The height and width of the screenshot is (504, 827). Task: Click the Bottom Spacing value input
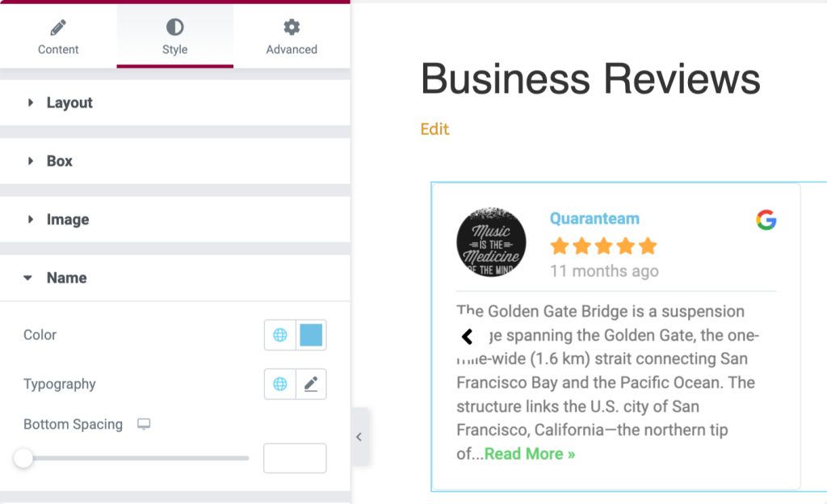point(295,458)
